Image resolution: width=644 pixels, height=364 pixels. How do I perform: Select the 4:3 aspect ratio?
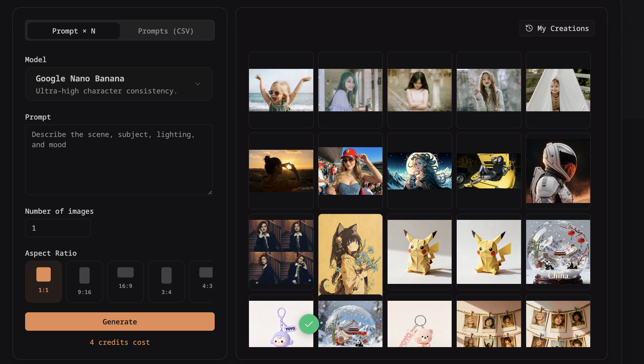(201, 282)
